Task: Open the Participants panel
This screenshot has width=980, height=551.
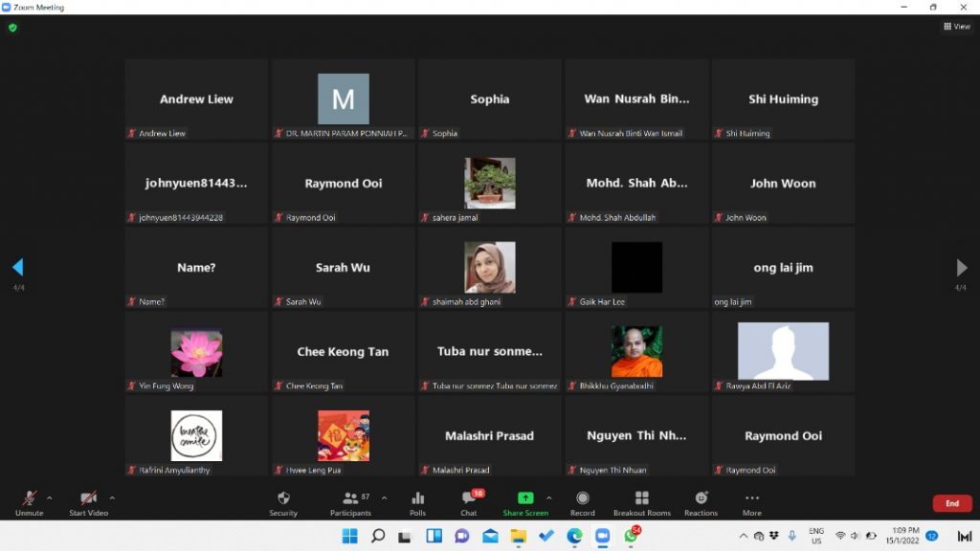Action: tap(350, 503)
